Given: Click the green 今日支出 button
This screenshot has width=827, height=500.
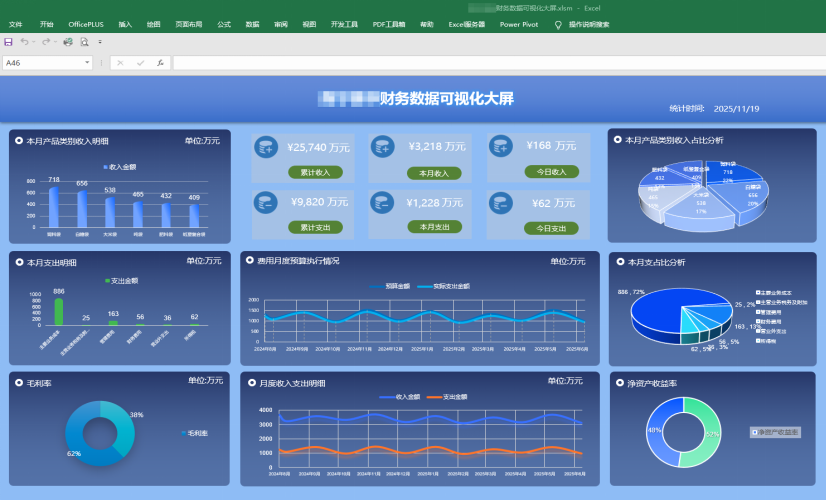Looking at the screenshot, I should (x=551, y=228).
